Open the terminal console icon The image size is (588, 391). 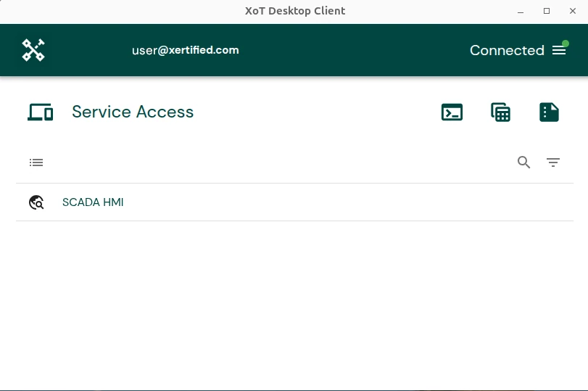click(452, 112)
